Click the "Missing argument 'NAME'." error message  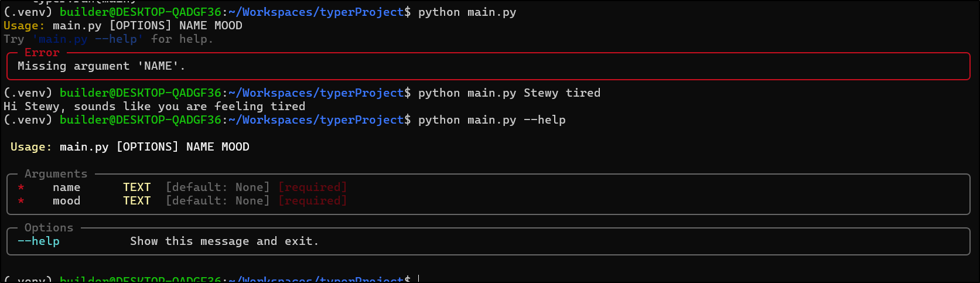click(101, 66)
